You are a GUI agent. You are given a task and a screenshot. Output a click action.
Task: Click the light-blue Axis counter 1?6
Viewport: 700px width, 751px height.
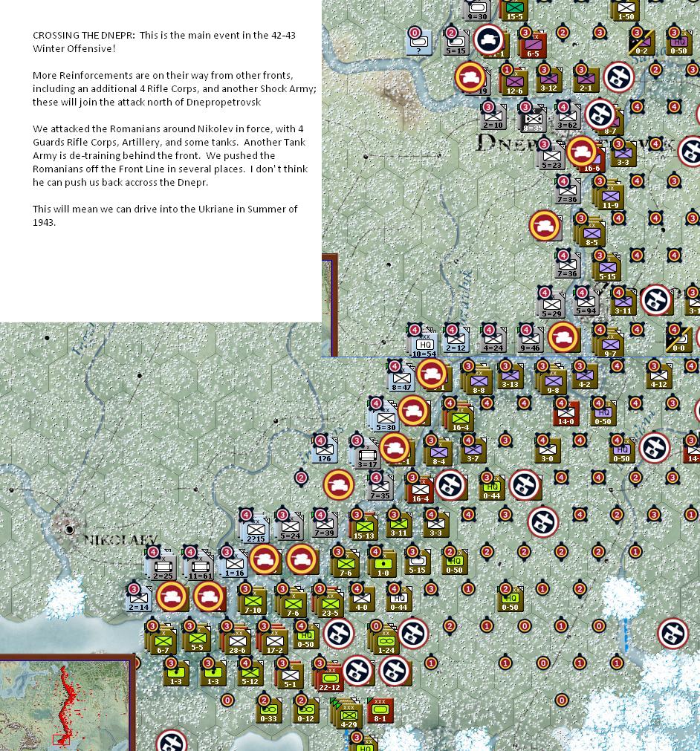tap(325, 451)
